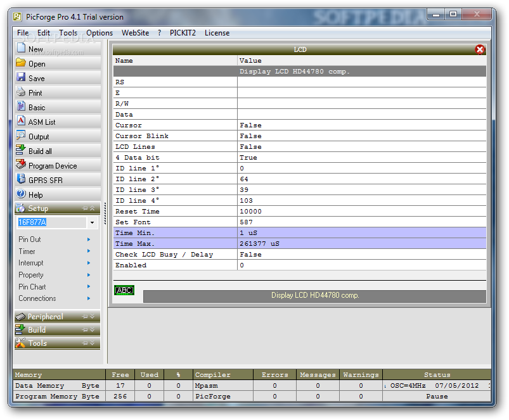The image size is (509, 420).
Task: Click the Build all icon
Action: (21, 150)
